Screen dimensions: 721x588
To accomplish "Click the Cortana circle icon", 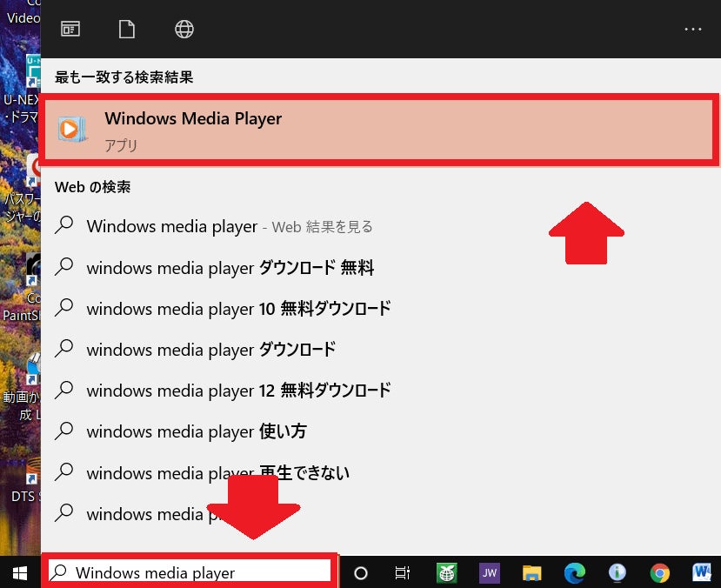I will coord(361,573).
